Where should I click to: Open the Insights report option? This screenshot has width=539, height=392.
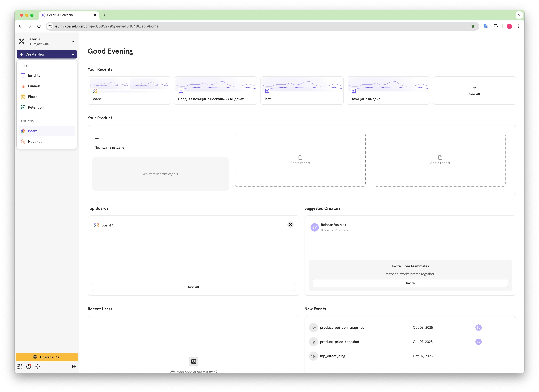(47, 75)
